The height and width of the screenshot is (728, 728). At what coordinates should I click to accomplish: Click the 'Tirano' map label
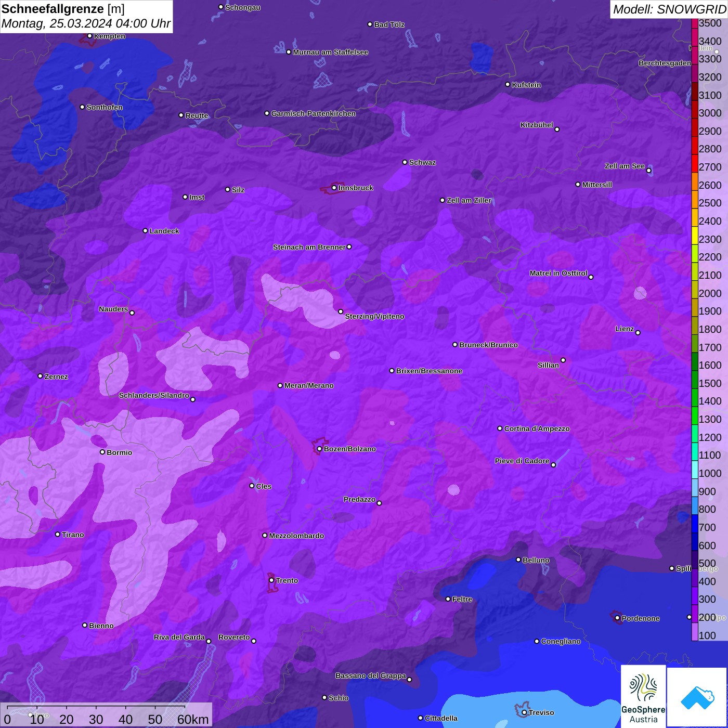[x=73, y=535]
